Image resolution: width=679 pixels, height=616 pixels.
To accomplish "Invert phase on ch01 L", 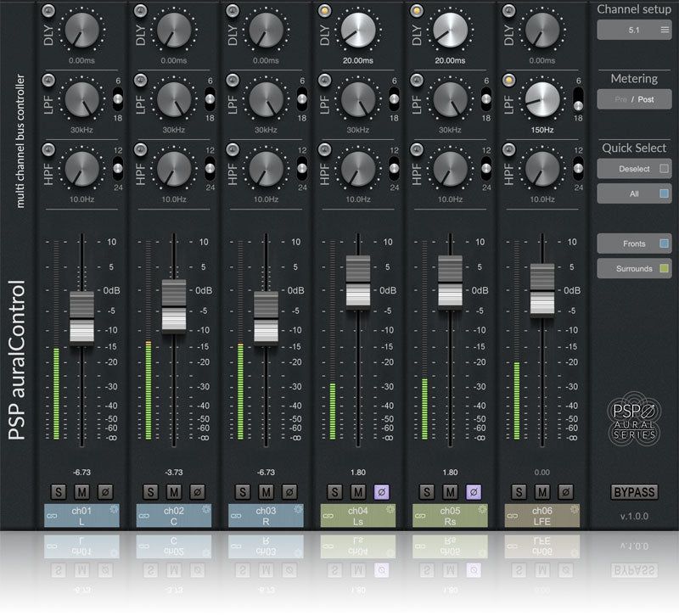I will click(x=105, y=492).
